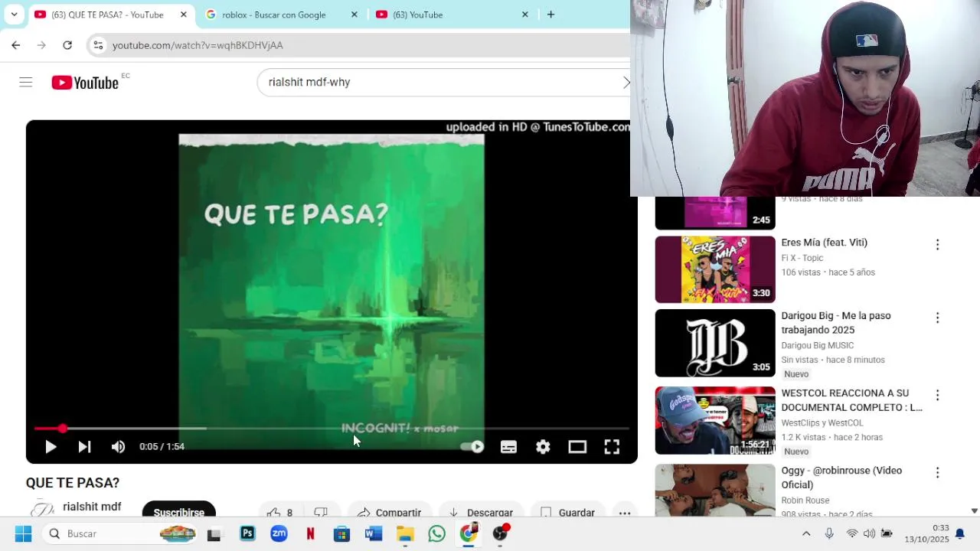Open Darigou Big Me la paso trabajando thumbnail
Image resolution: width=980 pixels, height=551 pixels.
715,343
